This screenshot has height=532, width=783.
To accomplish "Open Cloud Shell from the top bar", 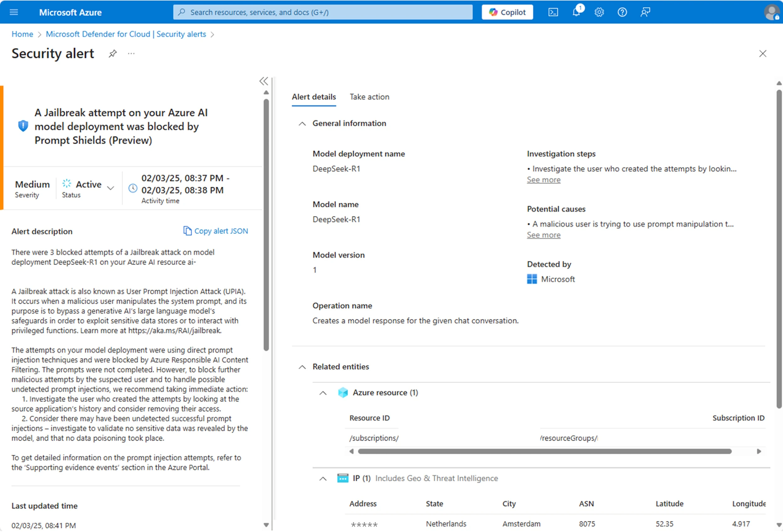I will pos(553,12).
